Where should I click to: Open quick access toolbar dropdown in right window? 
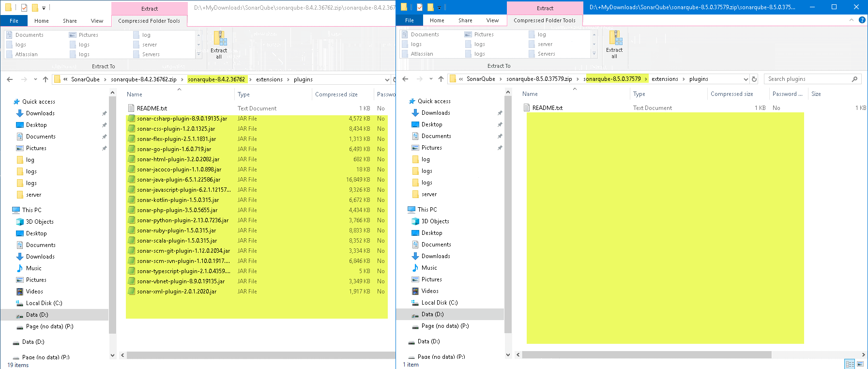pos(439,7)
